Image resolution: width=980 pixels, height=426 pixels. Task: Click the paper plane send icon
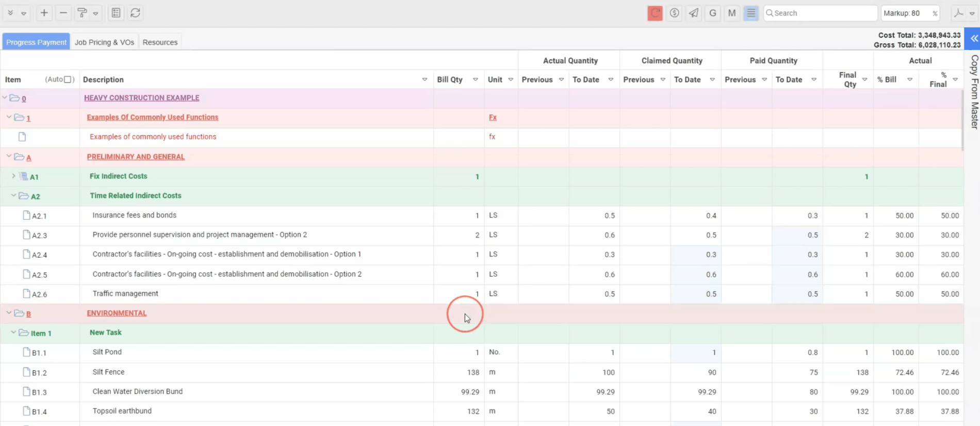[x=694, y=13]
